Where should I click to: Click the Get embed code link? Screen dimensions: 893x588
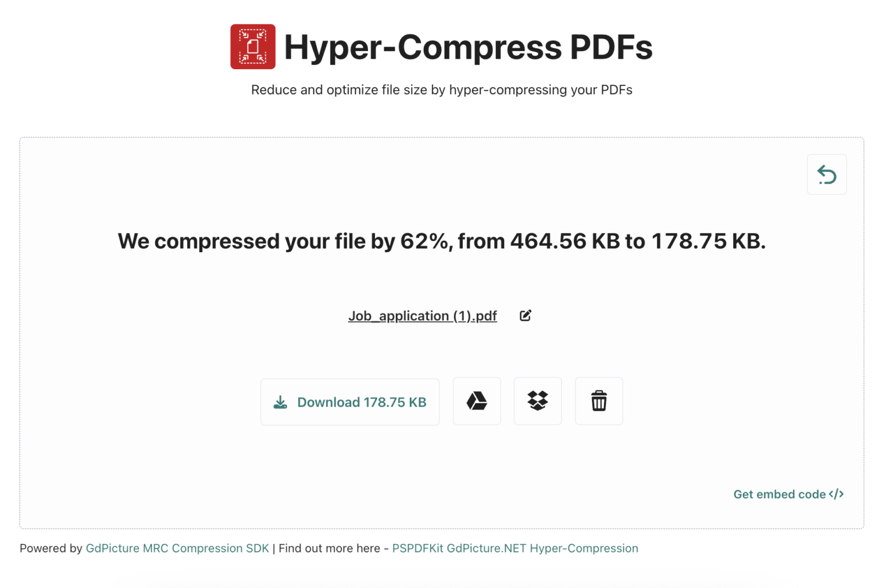[x=779, y=494]
